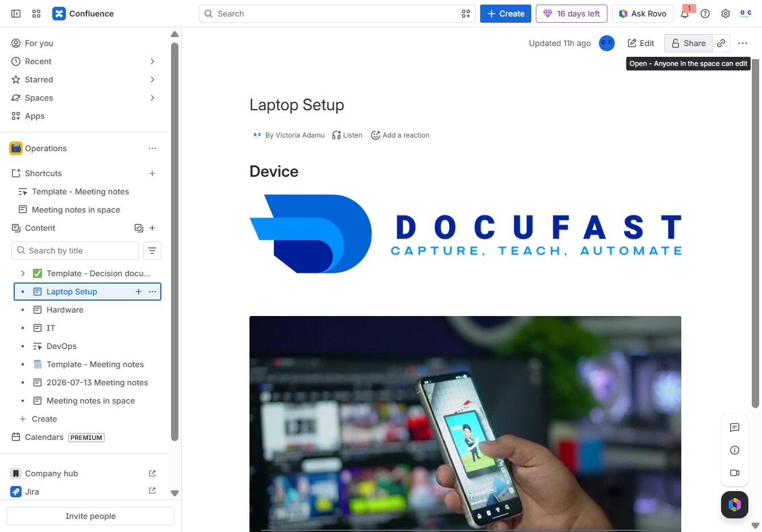Screen dimensions: 762x532
Task: Click the Confluence logo
Action: click(83, 14)
